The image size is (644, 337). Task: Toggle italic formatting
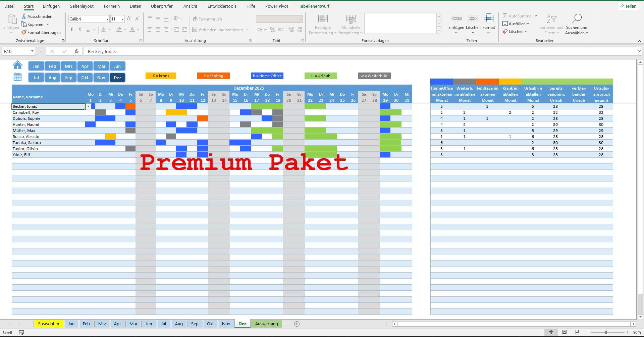pyautogui.click(x=80, y=30)
